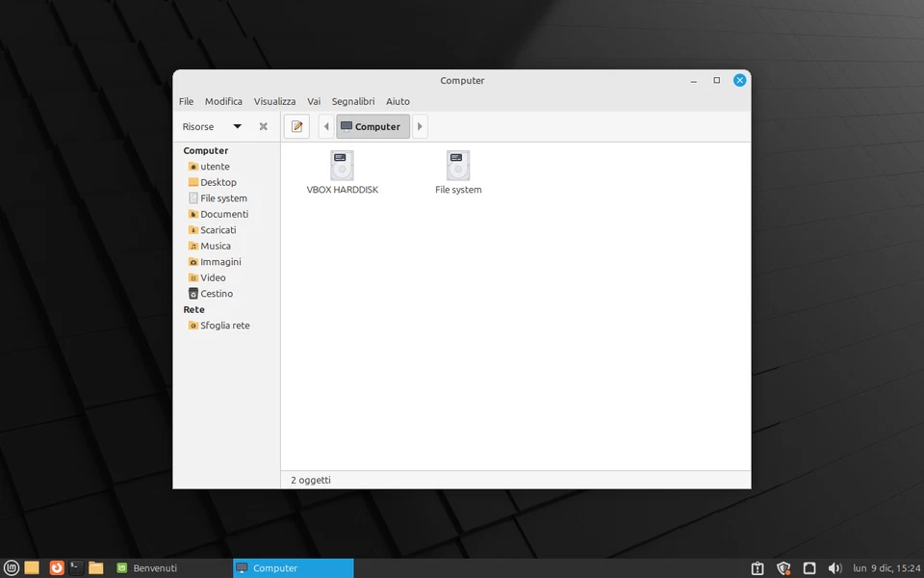Open the forward navigation arrow dropdown

[x=420, y=126]
